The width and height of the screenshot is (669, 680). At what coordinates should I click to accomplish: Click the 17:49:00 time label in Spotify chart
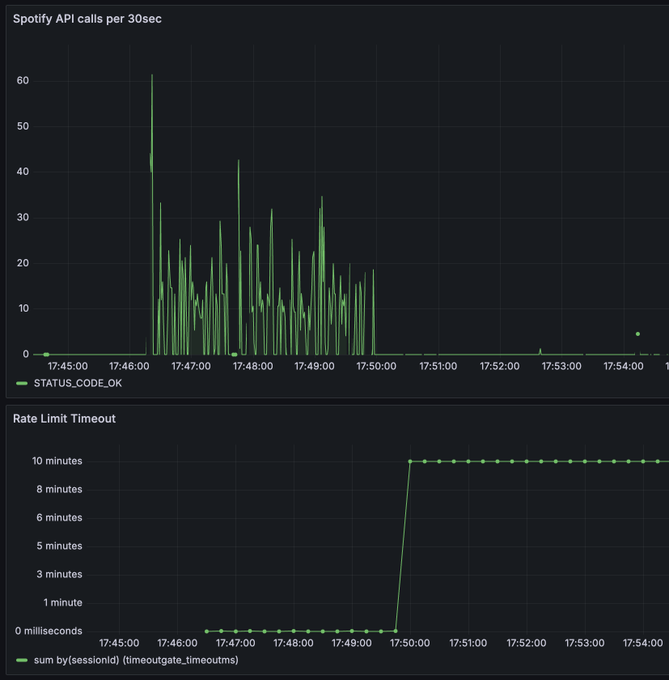pos(314,366)
